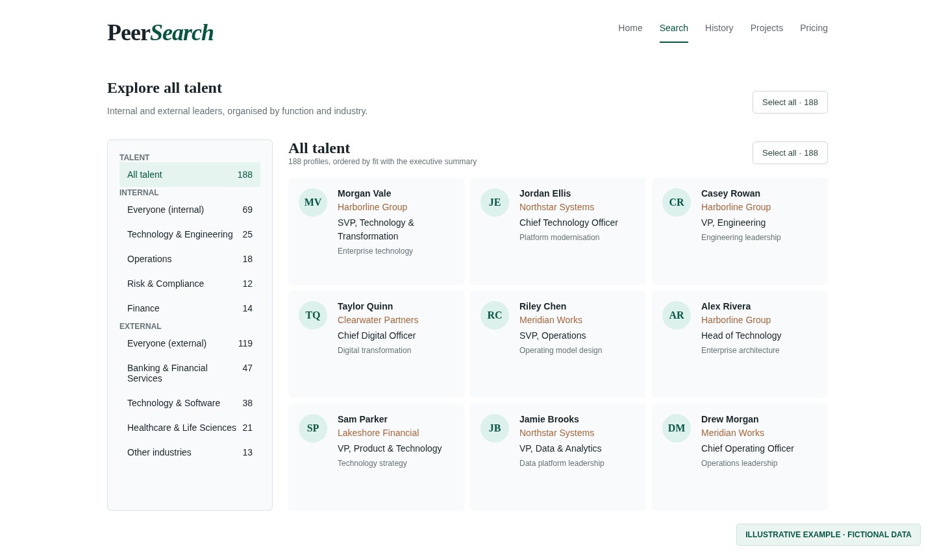Select the Operations category

190,259
